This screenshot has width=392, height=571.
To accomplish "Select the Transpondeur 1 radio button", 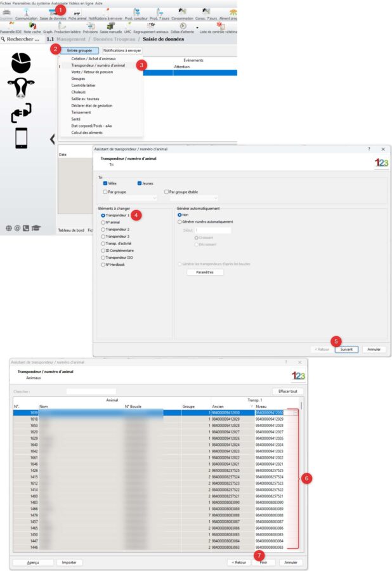I will point(103,216).
